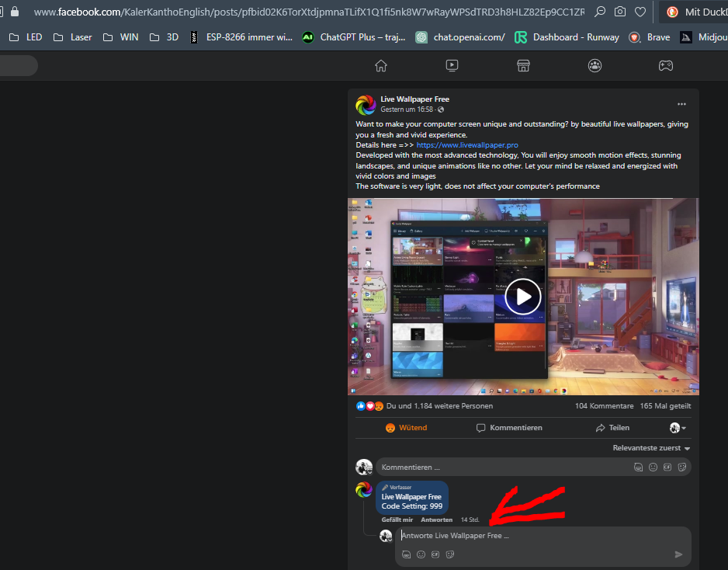Toggle the Wütend reaction button
Screen dimensions: 728x570
coord(406,428)
